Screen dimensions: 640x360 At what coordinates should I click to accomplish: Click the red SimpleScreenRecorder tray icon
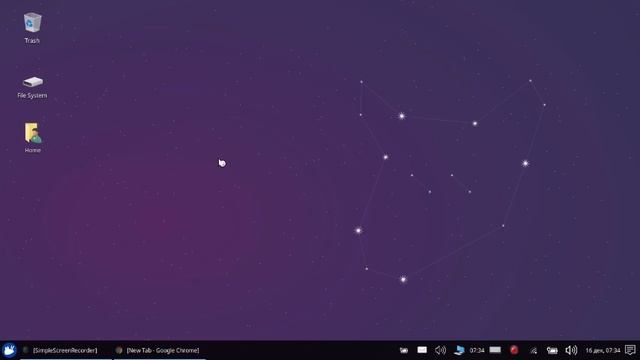[x=514, y=350]
